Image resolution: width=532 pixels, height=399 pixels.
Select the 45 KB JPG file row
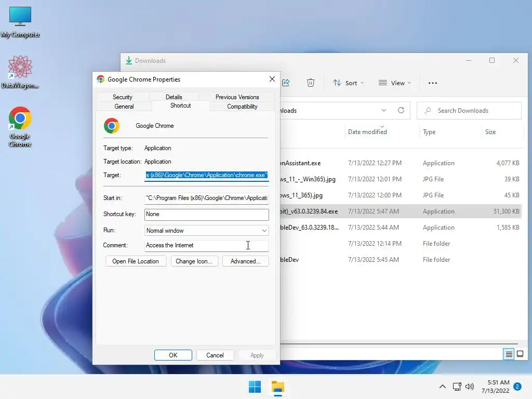tap(401, 195)
